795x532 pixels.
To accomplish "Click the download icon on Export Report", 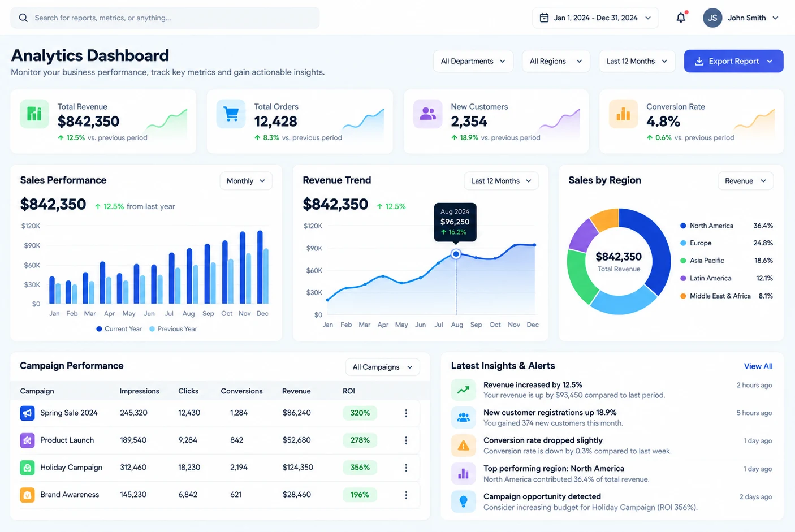I will [699, 61].
